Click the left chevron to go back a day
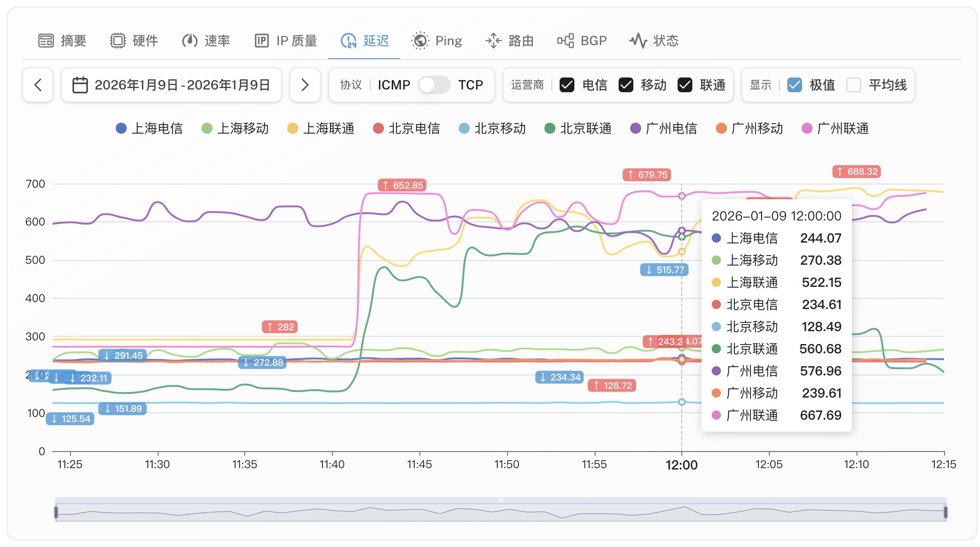The image size is (980, 547). (x=38, y=85)
